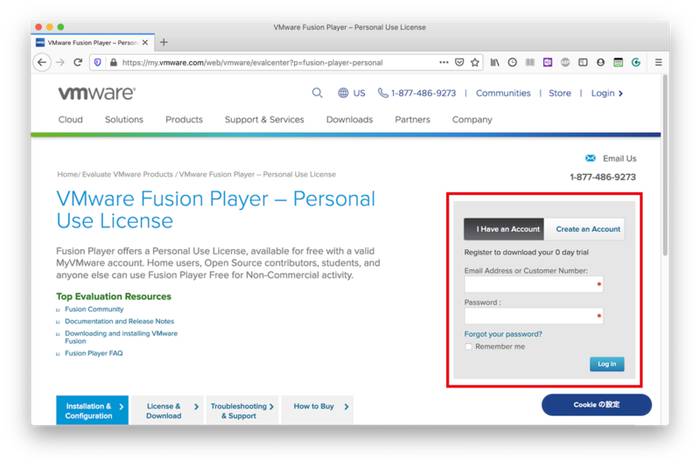This screenshot has width=700, height=466.
Task: Open Documentation and Release Notes link
Action: tap(119, 321)
